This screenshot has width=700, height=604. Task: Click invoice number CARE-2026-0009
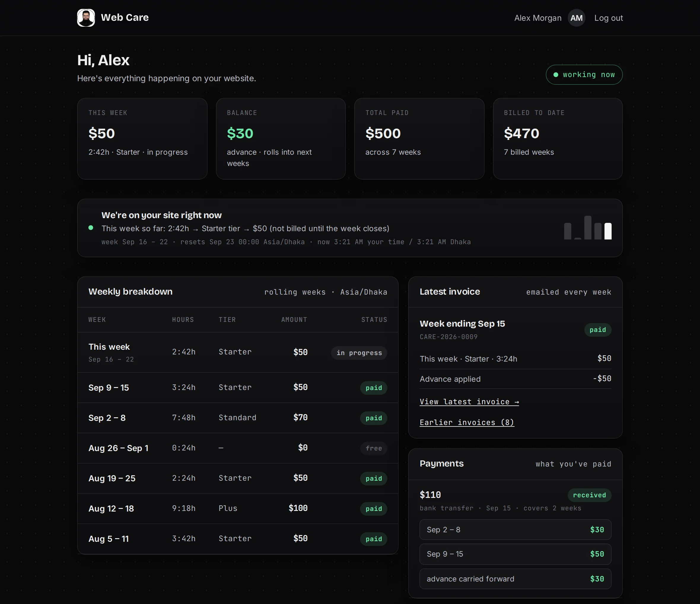point(449,337)
